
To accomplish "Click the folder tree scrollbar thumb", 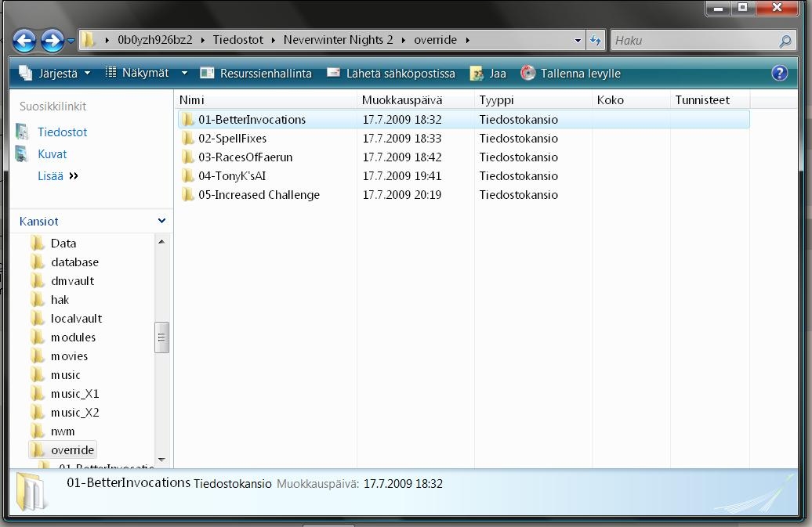I will click(161, 337).
